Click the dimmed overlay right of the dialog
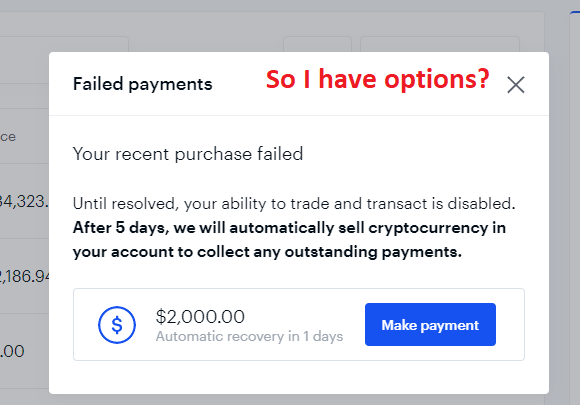The height and width of the screenshot is (405, 580). tap(559, 222)
